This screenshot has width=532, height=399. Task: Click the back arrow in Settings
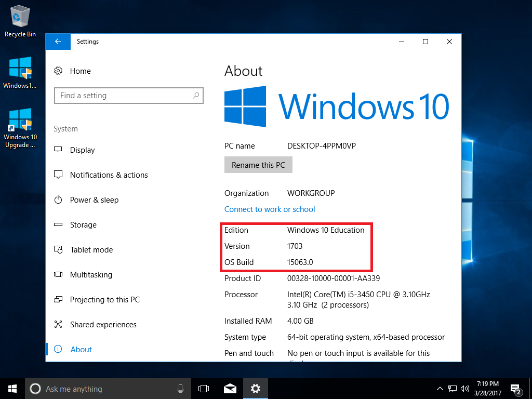pyautogui.click(x=58, y=42)
